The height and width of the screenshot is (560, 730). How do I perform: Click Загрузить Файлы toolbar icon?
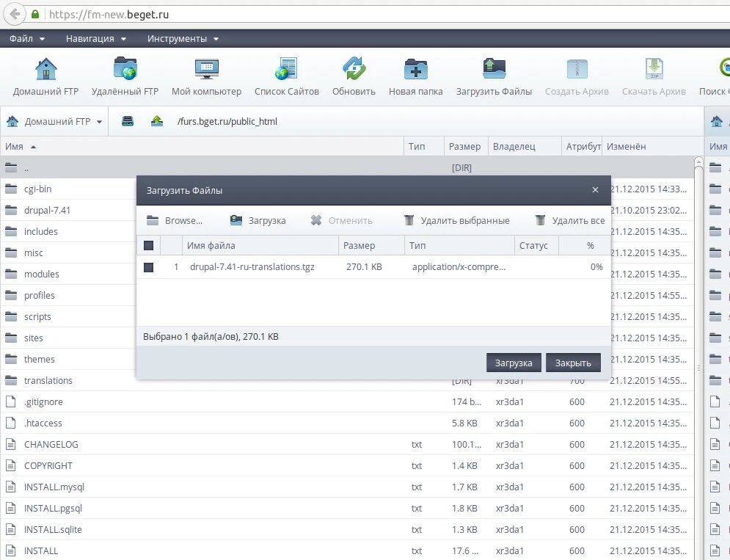(494, 69)
